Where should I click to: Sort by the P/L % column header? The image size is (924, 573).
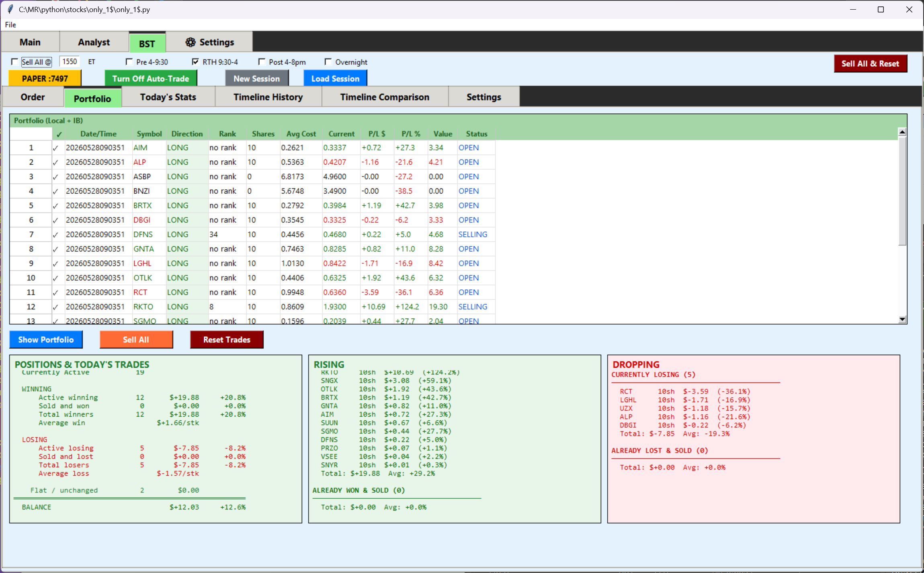click(411, 134)
